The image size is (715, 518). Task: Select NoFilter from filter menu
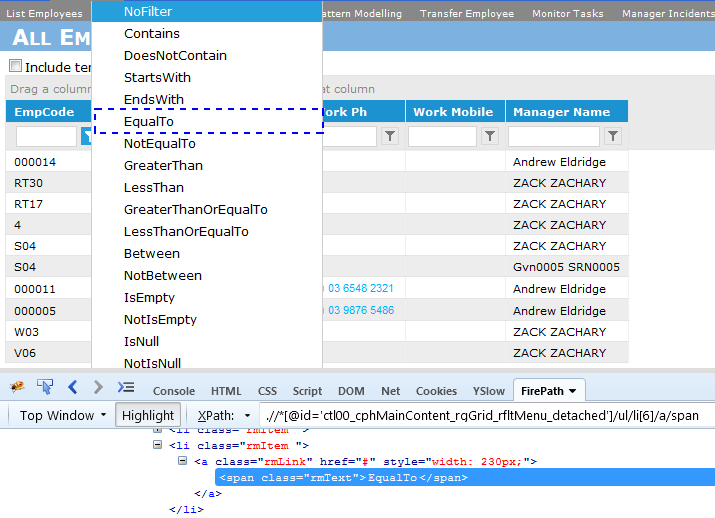point(207,11)
